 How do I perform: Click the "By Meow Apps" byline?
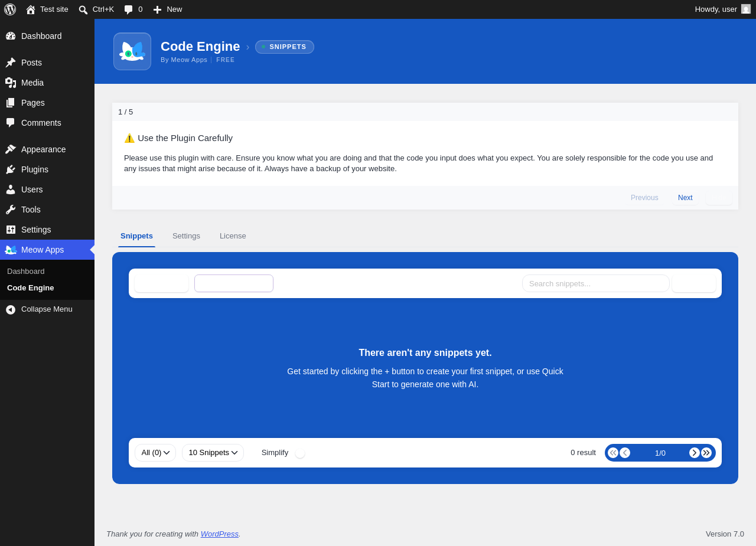(184, 60)
